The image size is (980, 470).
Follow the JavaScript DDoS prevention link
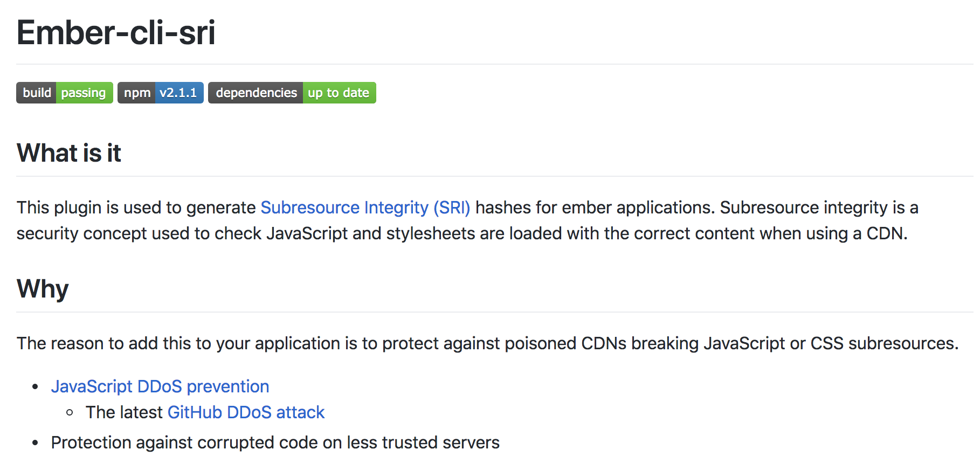160,386
